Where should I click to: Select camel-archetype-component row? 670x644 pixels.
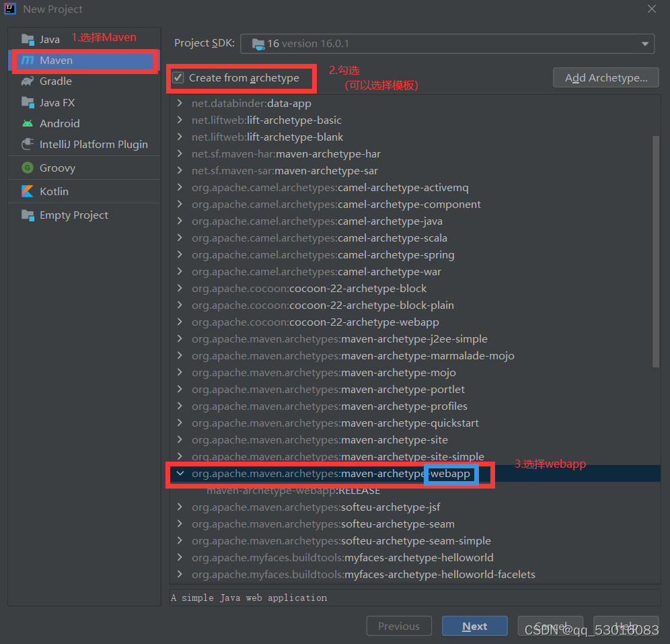415,205
